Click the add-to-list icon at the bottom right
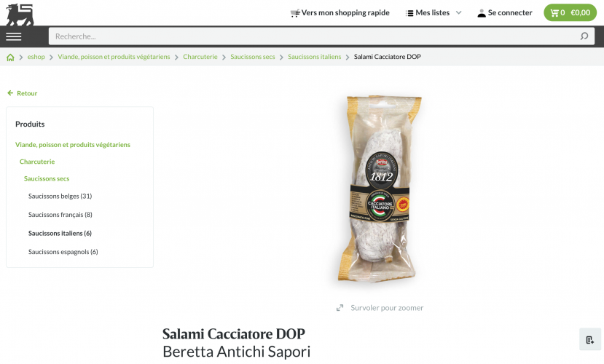This screenshot has width=604, height=364. [x=589, y=339]
